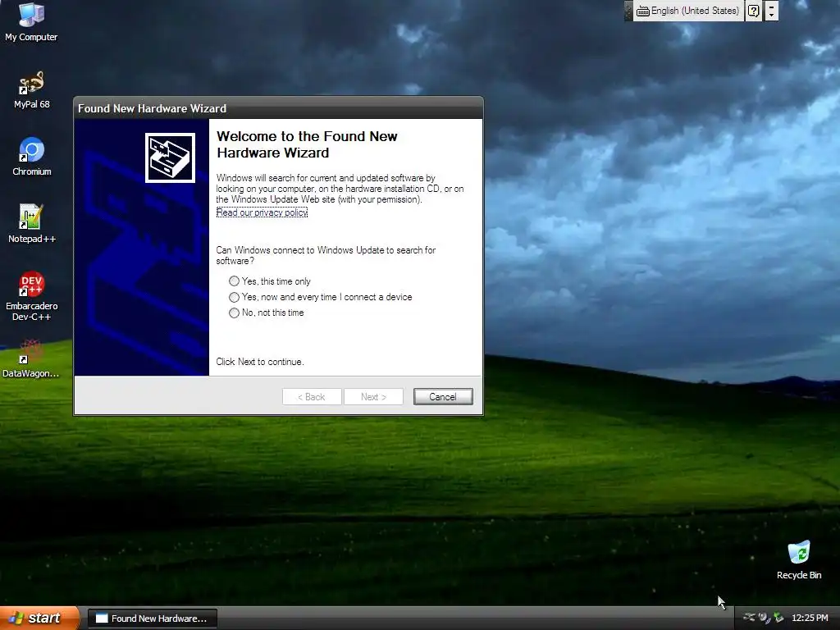Click the Found New Hardware Wizard title bar
This screenshot has width=840, height=630.
(x=278, y=108)
